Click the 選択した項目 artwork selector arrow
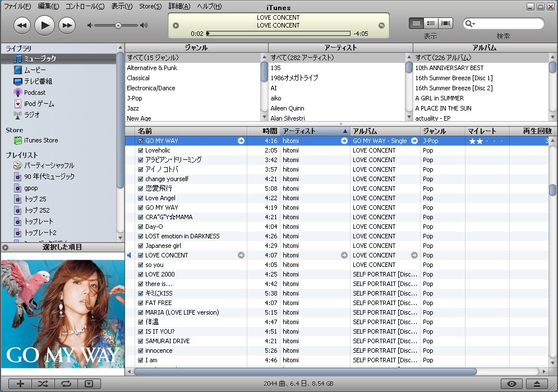The width and height of the screenshot is (558, 392). click(x=5, y=247)
